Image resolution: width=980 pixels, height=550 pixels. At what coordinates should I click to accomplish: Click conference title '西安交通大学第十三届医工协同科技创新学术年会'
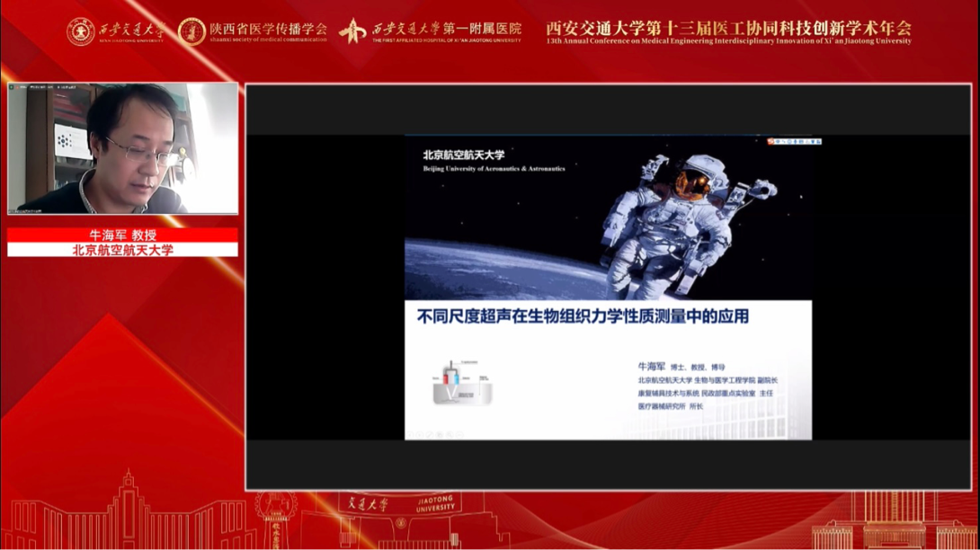tap(729, 28)
